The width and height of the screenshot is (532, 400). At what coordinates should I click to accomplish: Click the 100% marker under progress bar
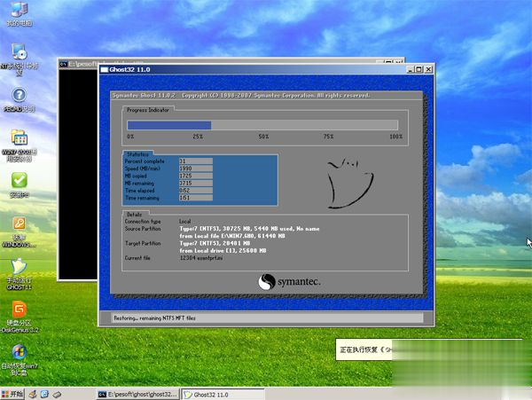pos(396,137)
